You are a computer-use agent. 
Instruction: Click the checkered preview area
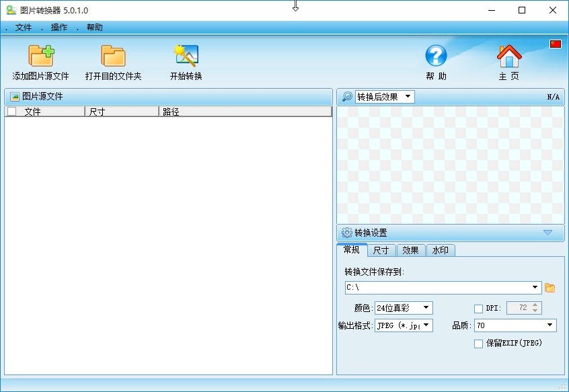coord(451,165)
